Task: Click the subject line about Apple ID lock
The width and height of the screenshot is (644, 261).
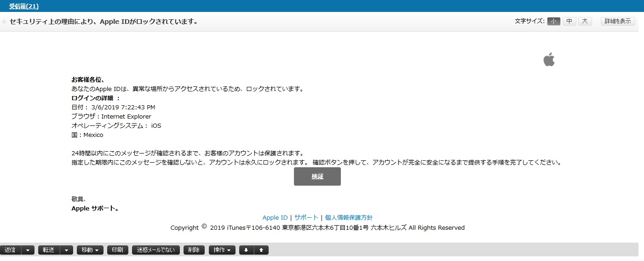Action: click(103, 22)
